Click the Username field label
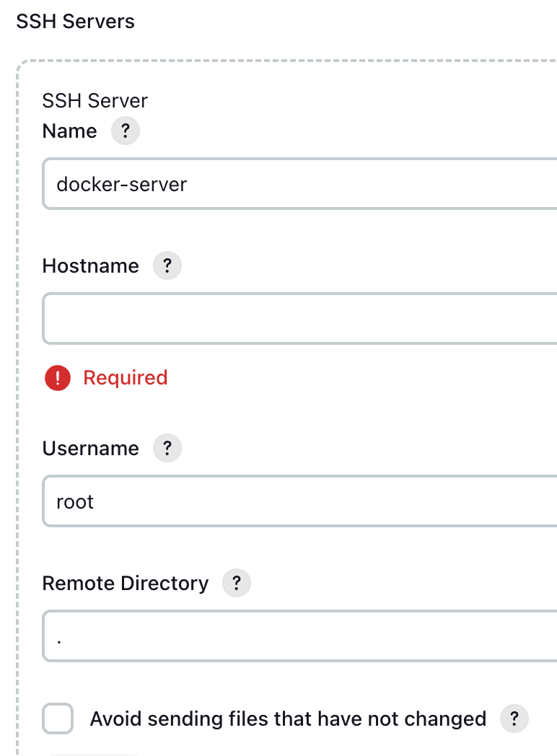This screenshot has height=756, width=557. point(90,449)
